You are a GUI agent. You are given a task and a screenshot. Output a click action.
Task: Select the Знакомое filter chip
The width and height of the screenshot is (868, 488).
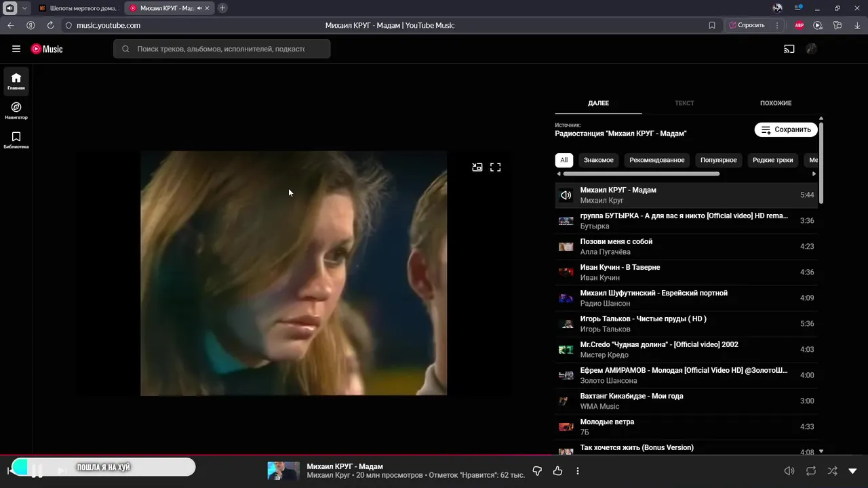point(599,160)
